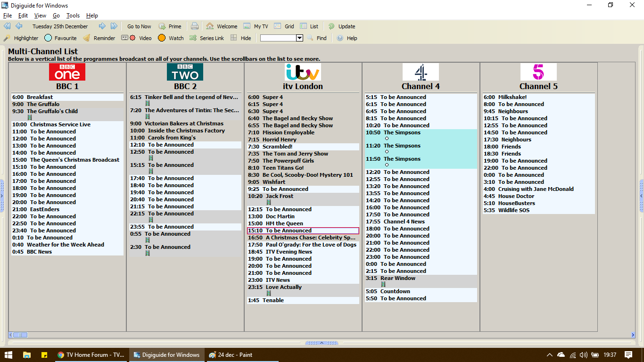Image resolution: width=644 pixels, height=362 pixels.
Task: Click film icon under Rear Window
Action: click(x=383, y=284)
